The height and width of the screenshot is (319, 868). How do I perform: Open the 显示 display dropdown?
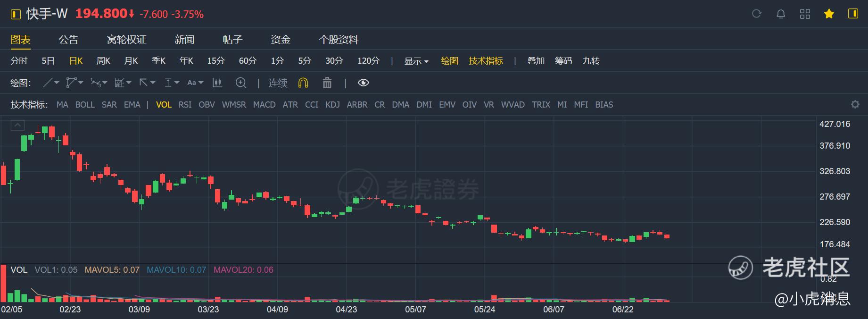click(x=416, y=61)
